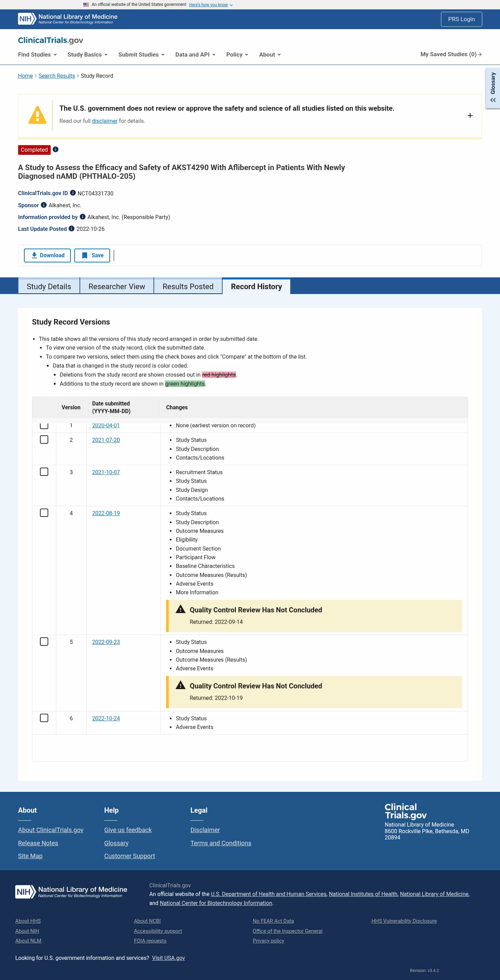Click the info icon next to Sponsor
500x980 pixels.
[44, 205]
